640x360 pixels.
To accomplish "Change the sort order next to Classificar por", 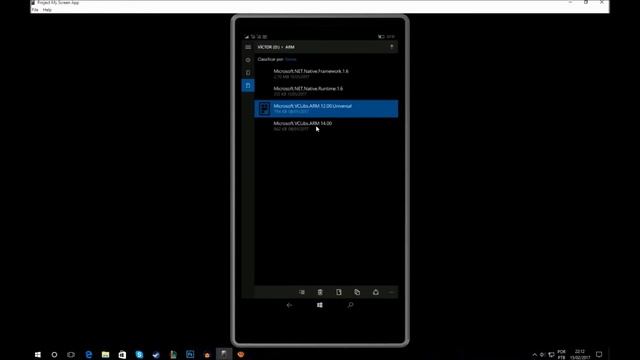I will pyautogui.click(x=291, y=59).
